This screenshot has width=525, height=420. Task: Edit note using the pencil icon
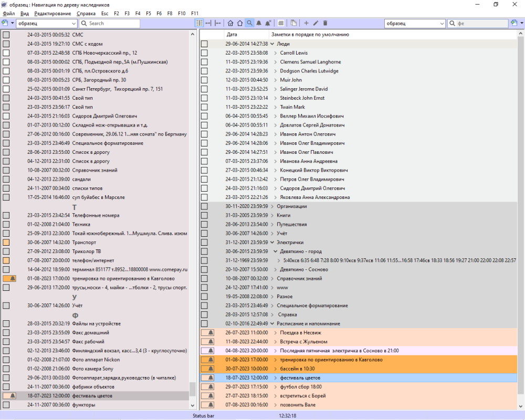pyautogui.click(x=316, y=23)
